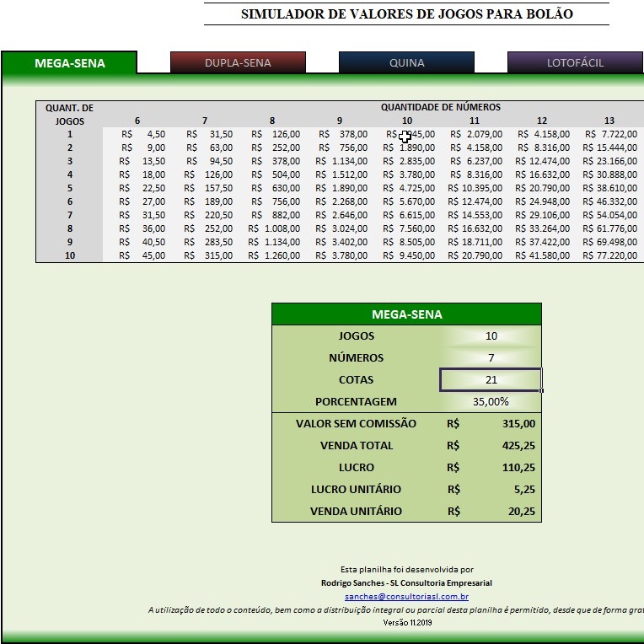Select the R$ 9.450,00 cell

tap(406, 255)
